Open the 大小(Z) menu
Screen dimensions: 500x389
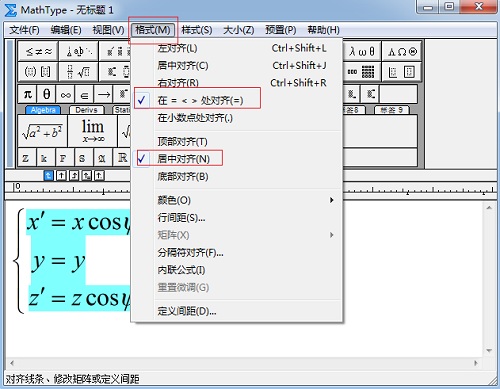click(238, 30)
